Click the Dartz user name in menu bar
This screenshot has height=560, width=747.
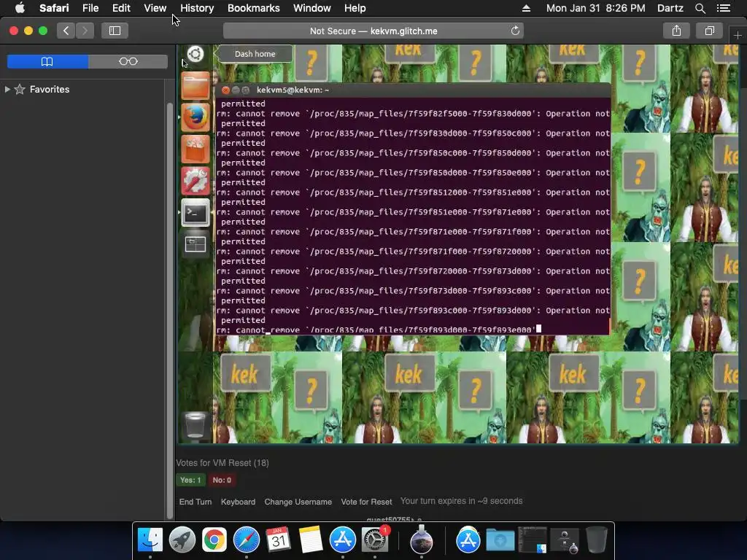point(670,8)
